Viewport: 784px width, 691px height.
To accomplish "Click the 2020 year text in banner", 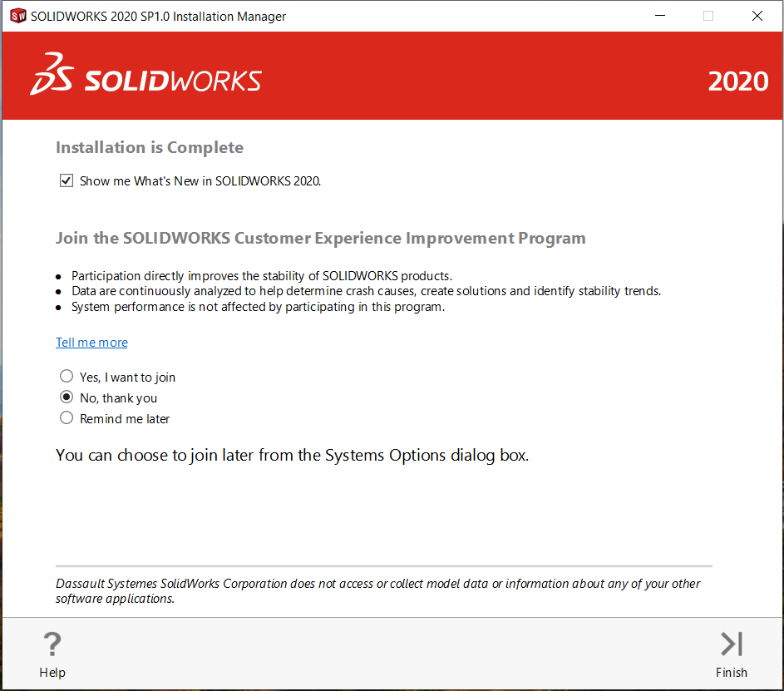I will tap(738, 81).
